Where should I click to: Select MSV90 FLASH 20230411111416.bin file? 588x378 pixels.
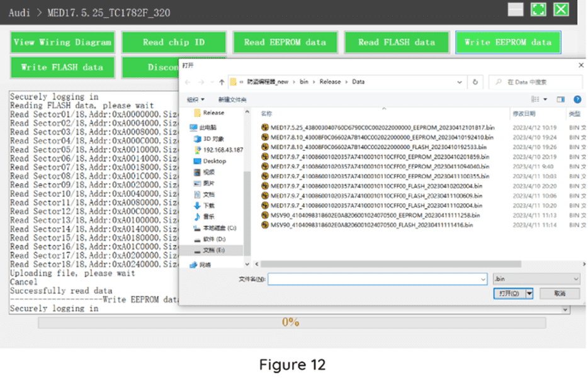coord(367,225)
